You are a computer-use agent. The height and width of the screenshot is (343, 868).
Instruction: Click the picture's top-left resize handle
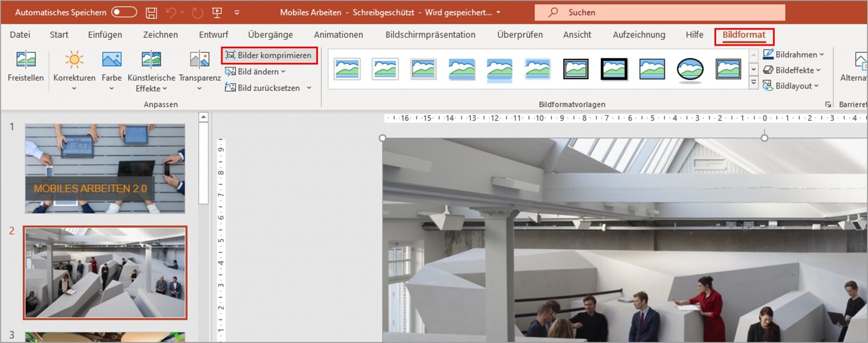coord(382,138)
